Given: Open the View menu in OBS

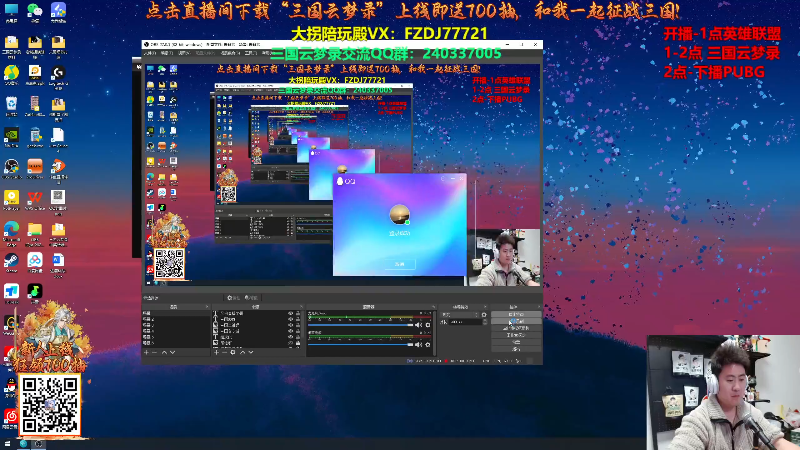Looking at the screenshot, I should pos(185,53).
